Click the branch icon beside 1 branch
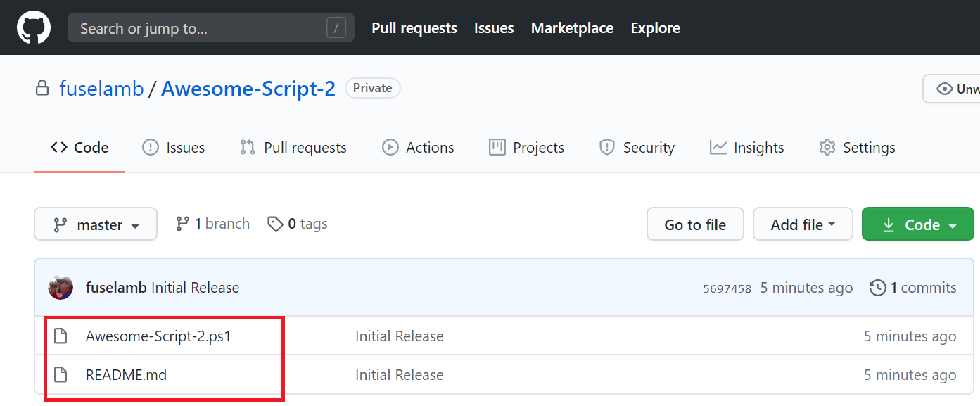This screenshot has height=406, width=980. pyautogui.click(x=183, y=223)
